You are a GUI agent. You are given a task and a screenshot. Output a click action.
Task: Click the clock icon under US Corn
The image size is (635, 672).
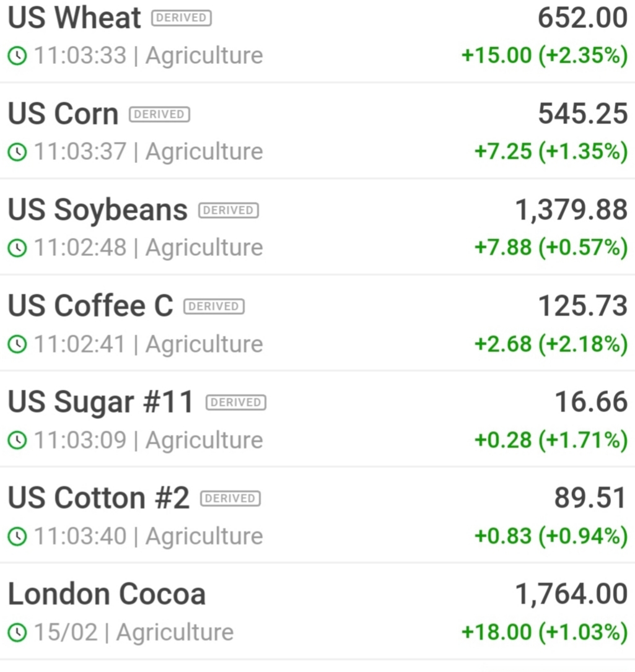coord(17,152)
